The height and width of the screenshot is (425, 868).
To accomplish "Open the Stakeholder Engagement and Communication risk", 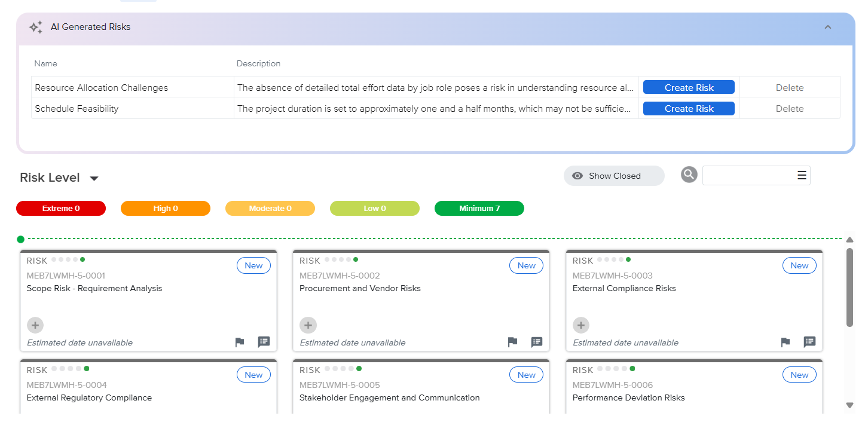I will (x=389, y=398).
